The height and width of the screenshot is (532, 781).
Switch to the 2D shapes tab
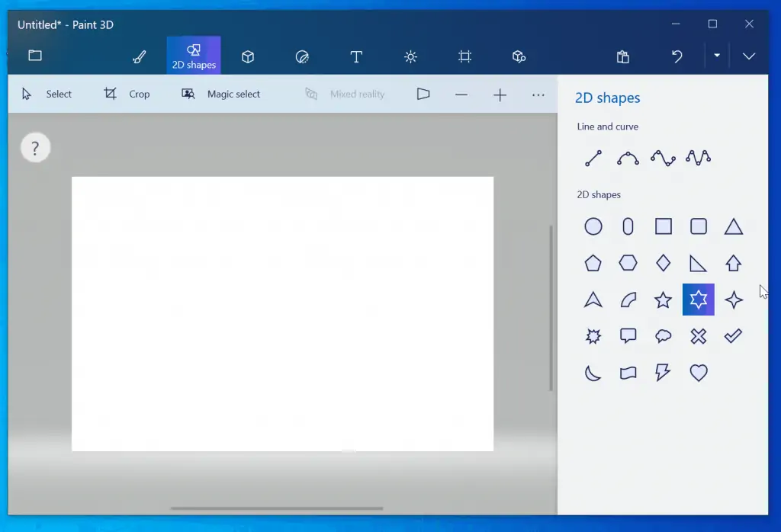click(193, 56)
